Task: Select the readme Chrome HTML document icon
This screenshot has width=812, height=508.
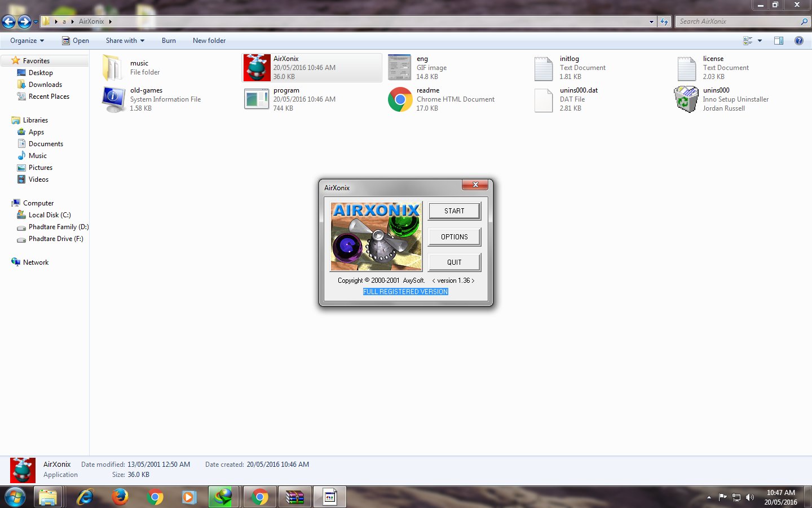Action: [x=400, y=99]
